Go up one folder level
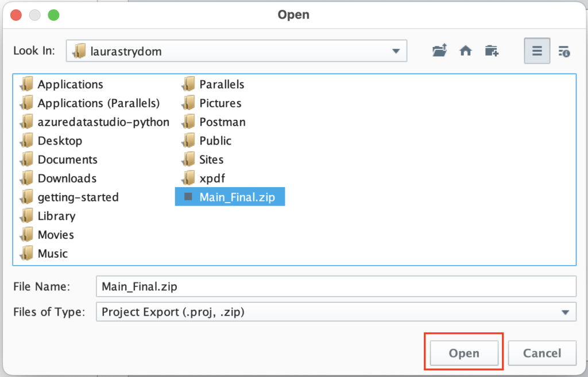The height and width of the screenshot is (377, 588). tap(439, 50)
